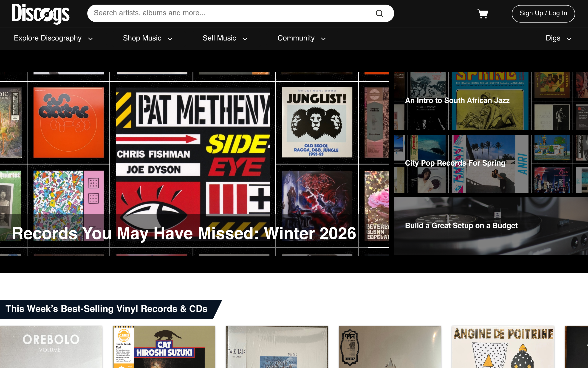Open the shopping cart
588x368 pixels.
coord(483,14)
